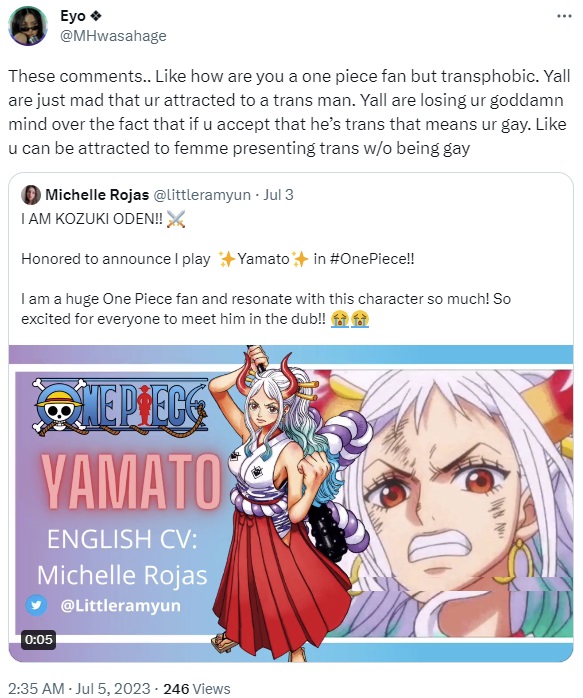Open the three-dot more options menu
This screenshot has width=583, height=698.
(564, 16)
